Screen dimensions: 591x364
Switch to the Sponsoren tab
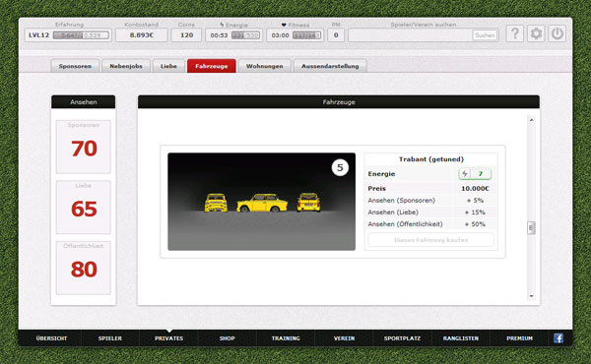pos(75,66)
